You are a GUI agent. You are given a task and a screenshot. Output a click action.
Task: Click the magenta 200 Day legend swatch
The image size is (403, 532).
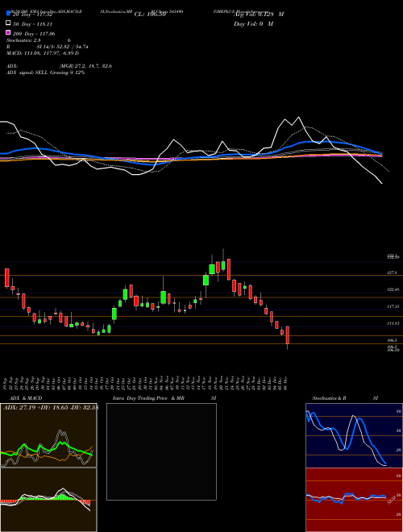click(x=9, y=32)
